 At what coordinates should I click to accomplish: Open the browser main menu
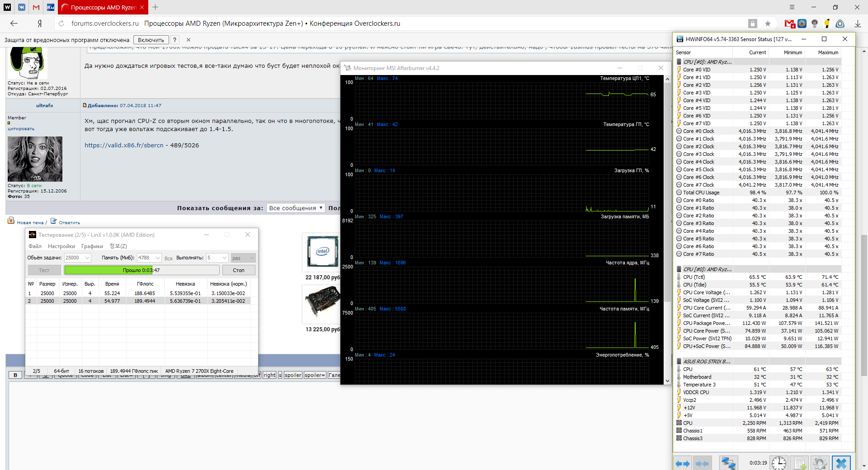(x=792, y=7)
